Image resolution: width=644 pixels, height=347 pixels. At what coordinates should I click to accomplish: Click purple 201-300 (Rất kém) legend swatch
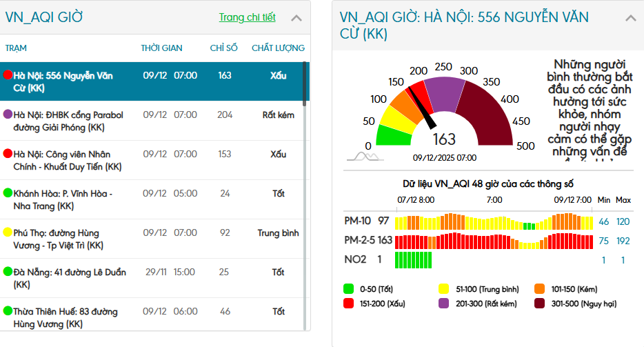444,303
